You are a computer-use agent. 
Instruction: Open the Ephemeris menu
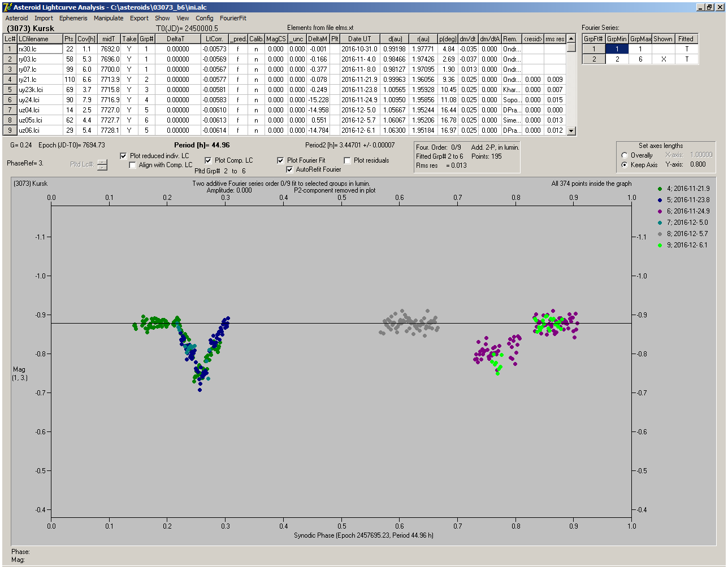click(73, 18)
